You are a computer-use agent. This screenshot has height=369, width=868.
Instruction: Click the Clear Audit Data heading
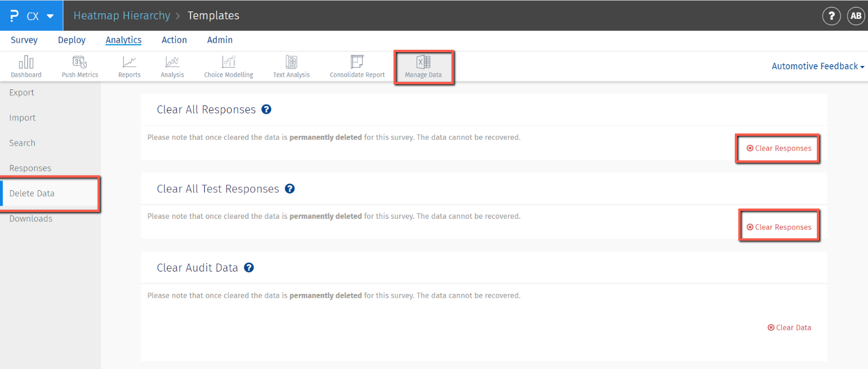(197, 268)
